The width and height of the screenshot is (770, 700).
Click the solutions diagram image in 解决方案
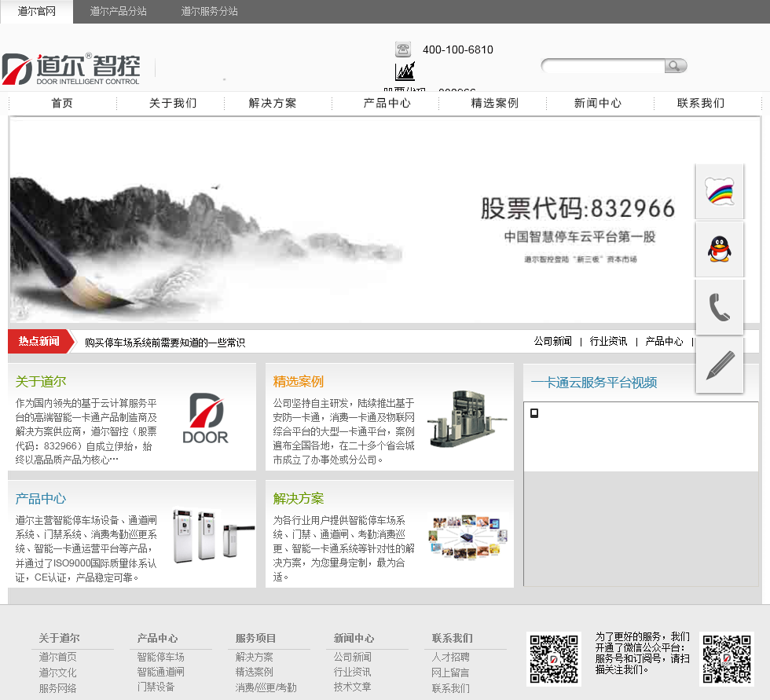coord(467,537)
